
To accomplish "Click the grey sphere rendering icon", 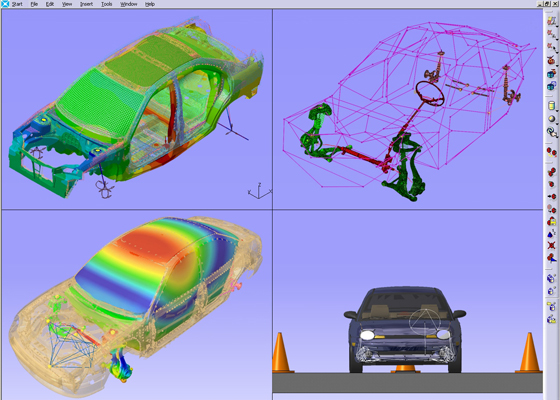I will [551, 119].
